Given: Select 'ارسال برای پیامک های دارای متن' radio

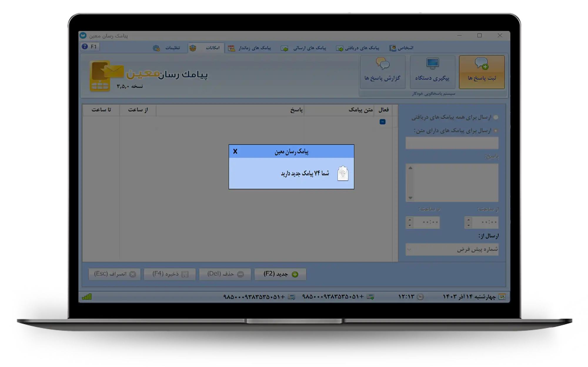Looking at the screenshot, I should pyautogui.click(x=496, y=131).
